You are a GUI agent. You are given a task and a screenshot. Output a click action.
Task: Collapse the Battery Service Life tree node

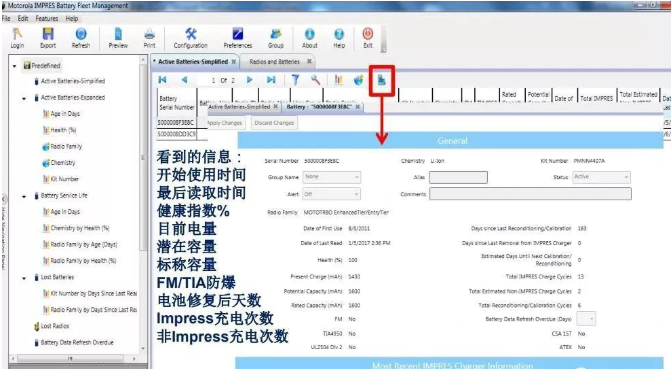pos(24,196)
